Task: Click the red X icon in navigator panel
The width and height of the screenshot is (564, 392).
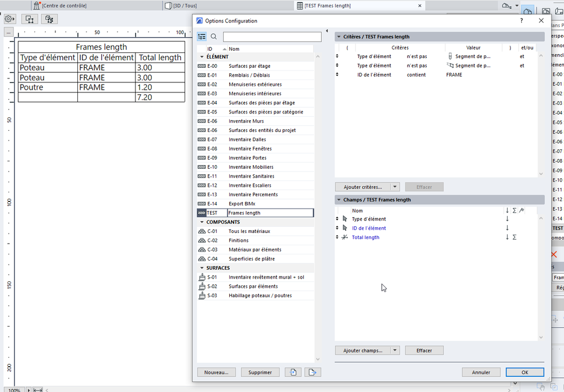Action: 554,254
